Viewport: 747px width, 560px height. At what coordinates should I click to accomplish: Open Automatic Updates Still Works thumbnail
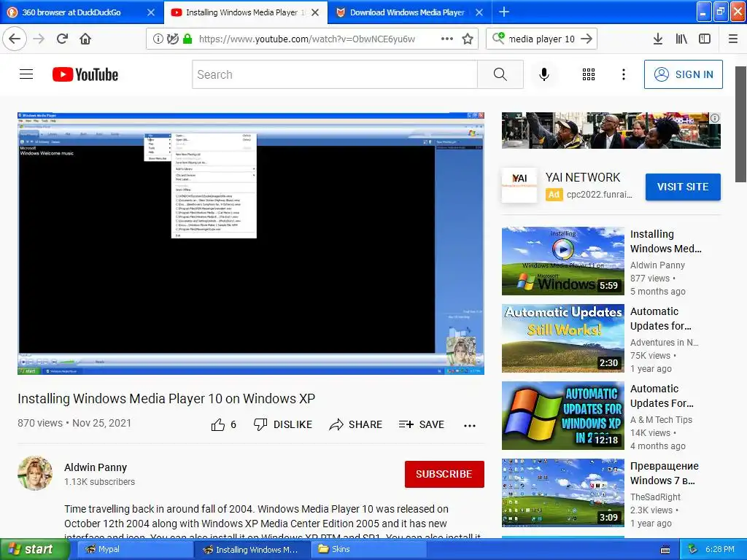[562, 338]
